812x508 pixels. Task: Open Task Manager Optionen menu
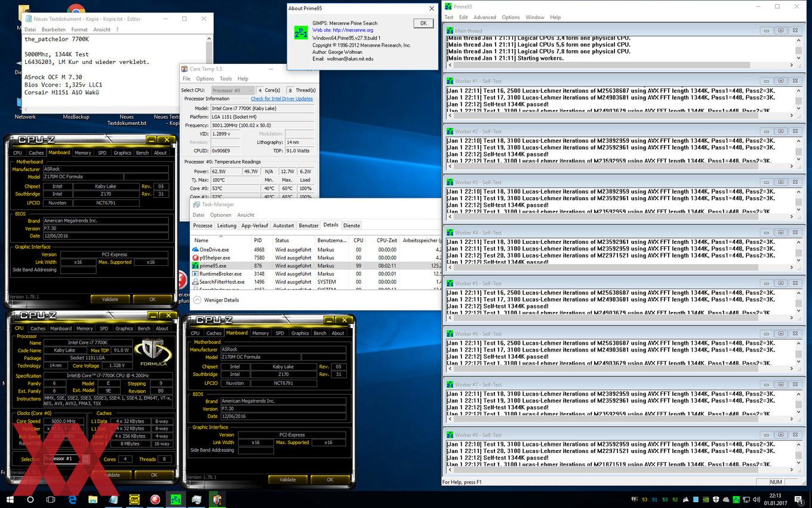click(x=220, y=215)
